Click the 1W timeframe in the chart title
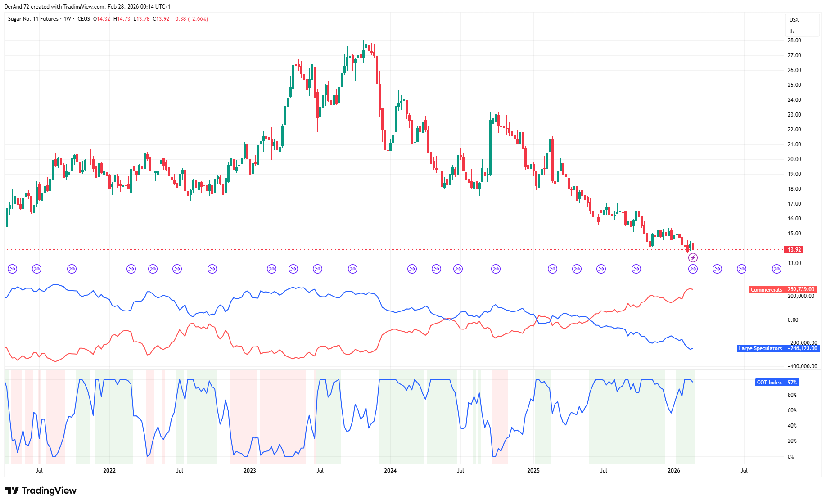 (x=67, y=19)
